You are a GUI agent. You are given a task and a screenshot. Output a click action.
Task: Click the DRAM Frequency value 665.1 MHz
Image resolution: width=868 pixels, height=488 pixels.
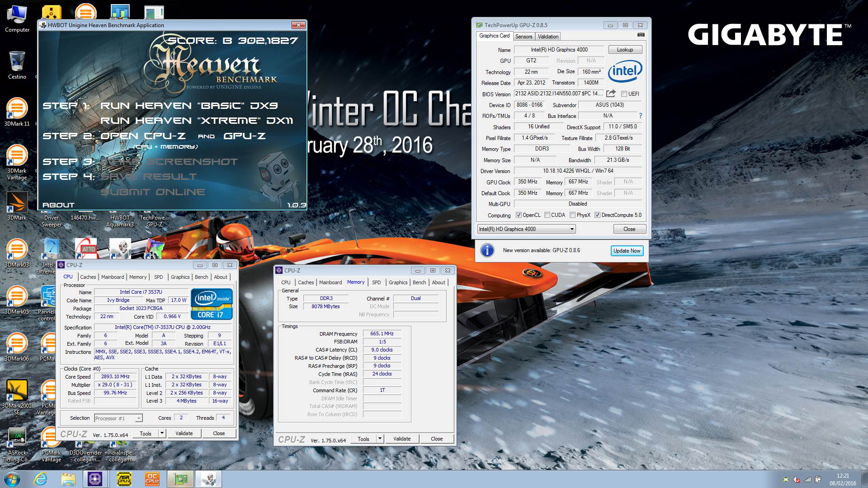click(x=382, y=333)
